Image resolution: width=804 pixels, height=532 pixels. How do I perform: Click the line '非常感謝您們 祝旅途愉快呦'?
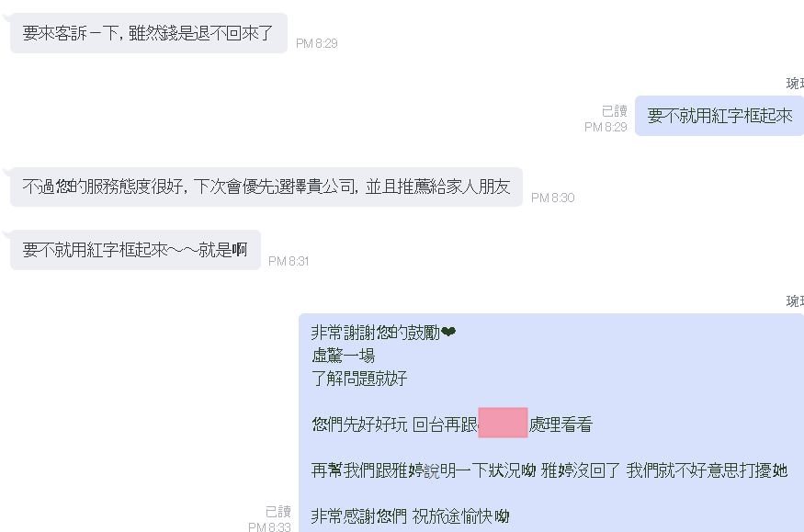410,515
